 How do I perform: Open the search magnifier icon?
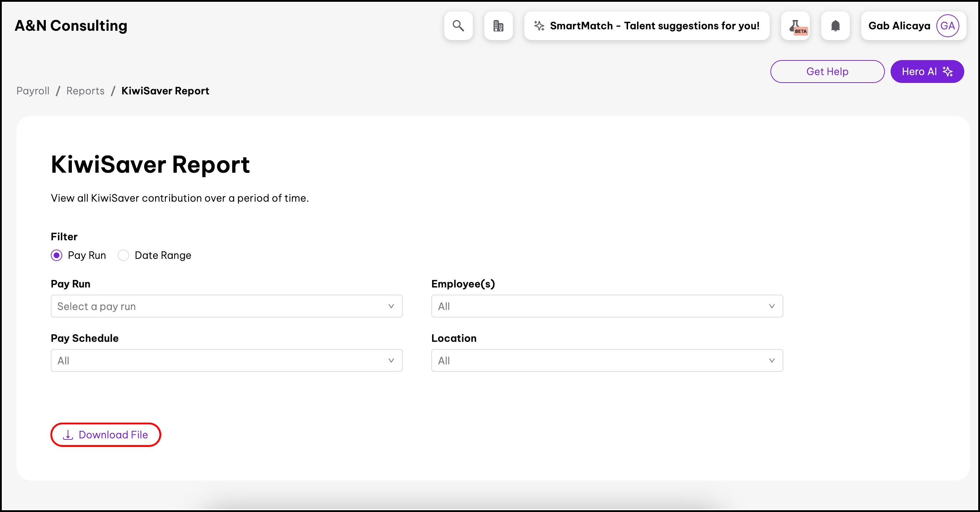(459, 25)
